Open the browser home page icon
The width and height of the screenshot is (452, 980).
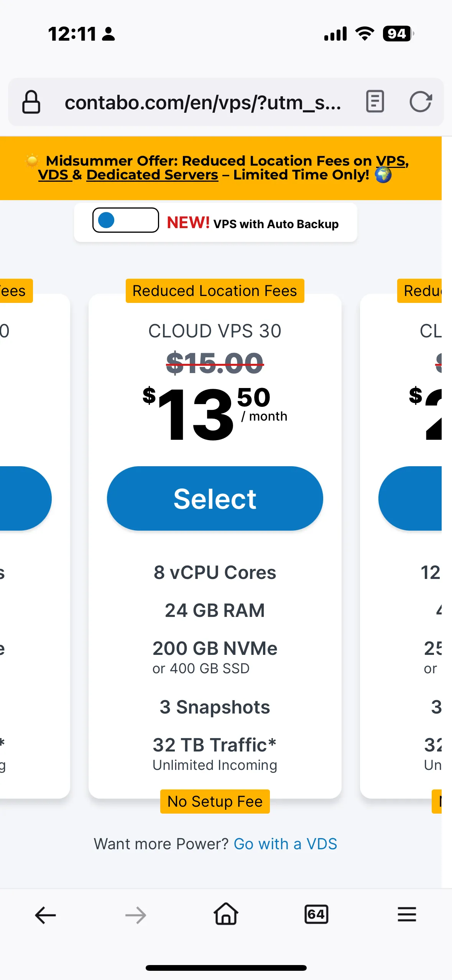226,914
